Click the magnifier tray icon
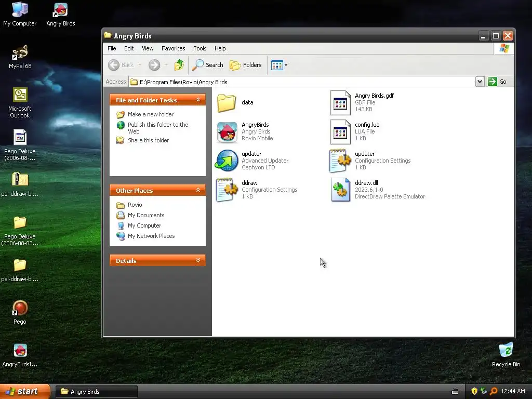The image size is (532, 399). [x=494, y=392]
